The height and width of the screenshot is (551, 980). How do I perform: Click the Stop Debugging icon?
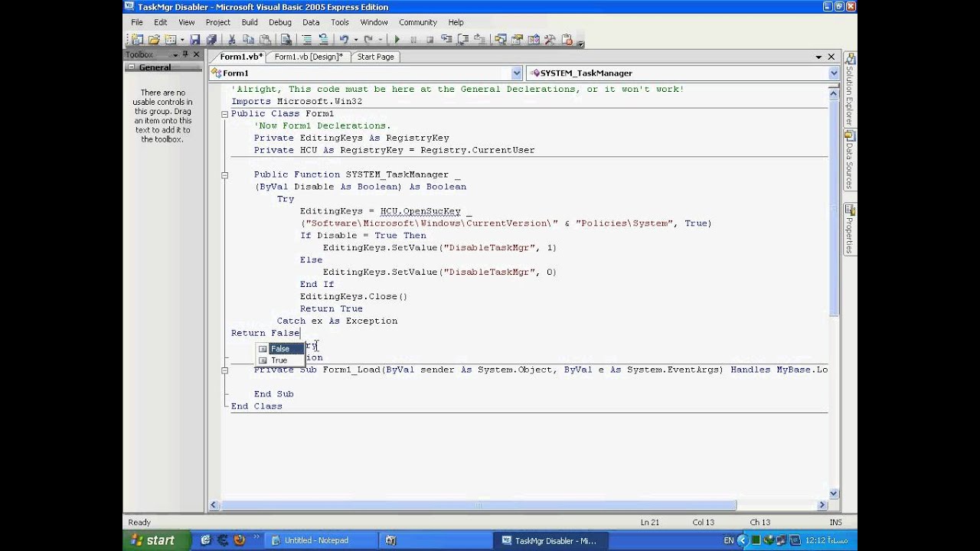click(x=430, y=40)
